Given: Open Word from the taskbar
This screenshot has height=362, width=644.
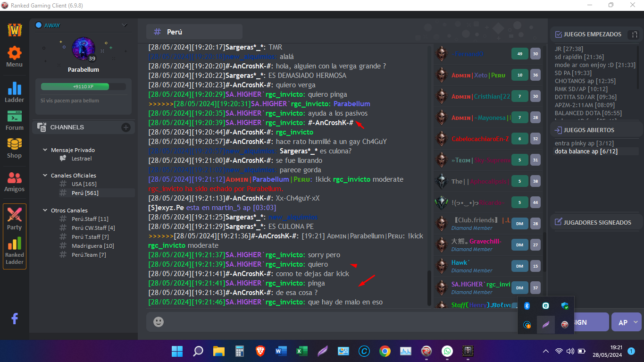Looking at the screenshot, I should (x=281, y=351).
